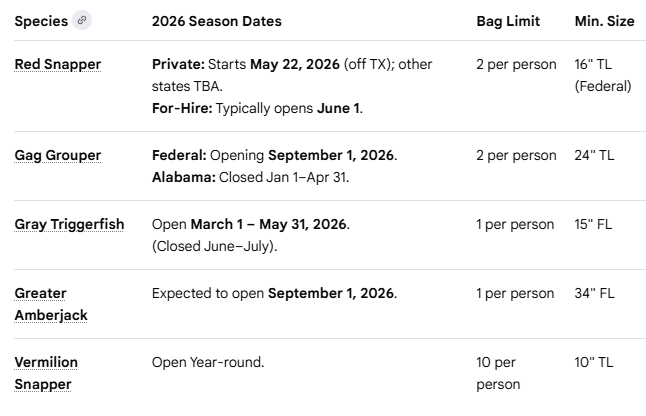Click the Gray Triggerfish species link
The height and width of the screenshot is (416, 646).
pos(69,225)
